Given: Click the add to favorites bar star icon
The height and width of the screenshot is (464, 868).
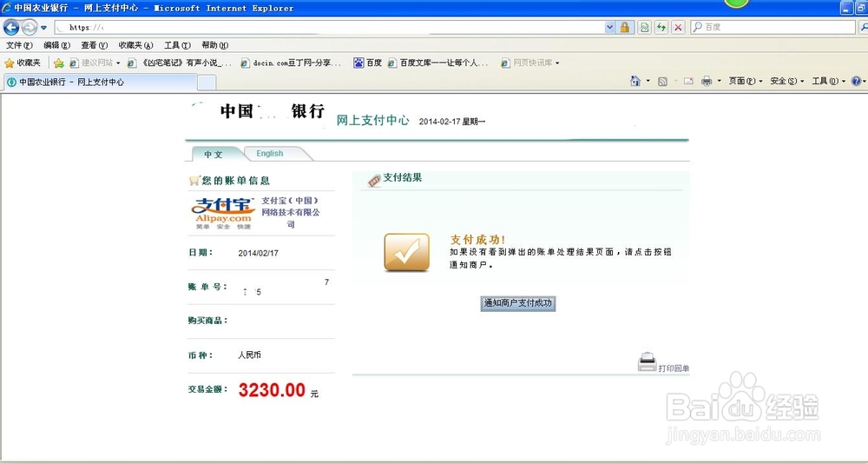Looking at the screenshot, I should (x=59, y=63).
